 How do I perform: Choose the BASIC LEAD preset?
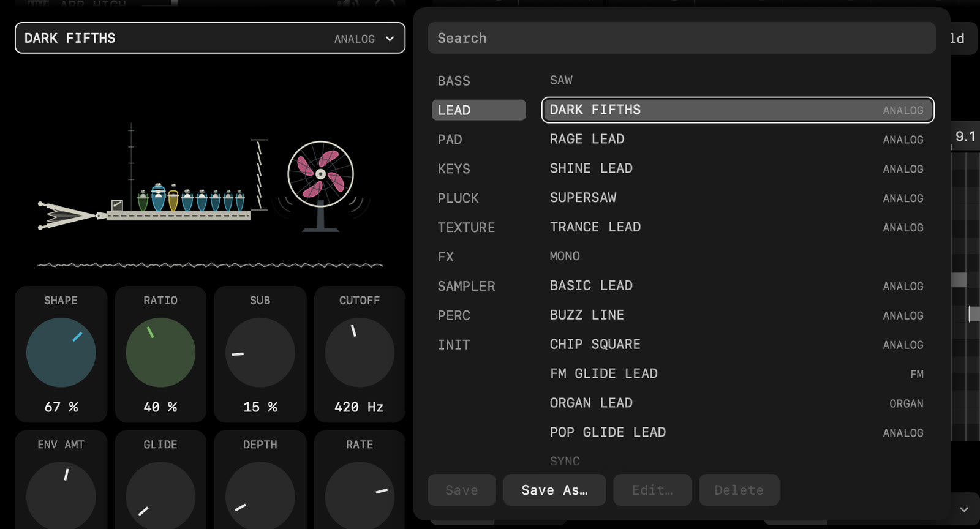click(737, 286)
